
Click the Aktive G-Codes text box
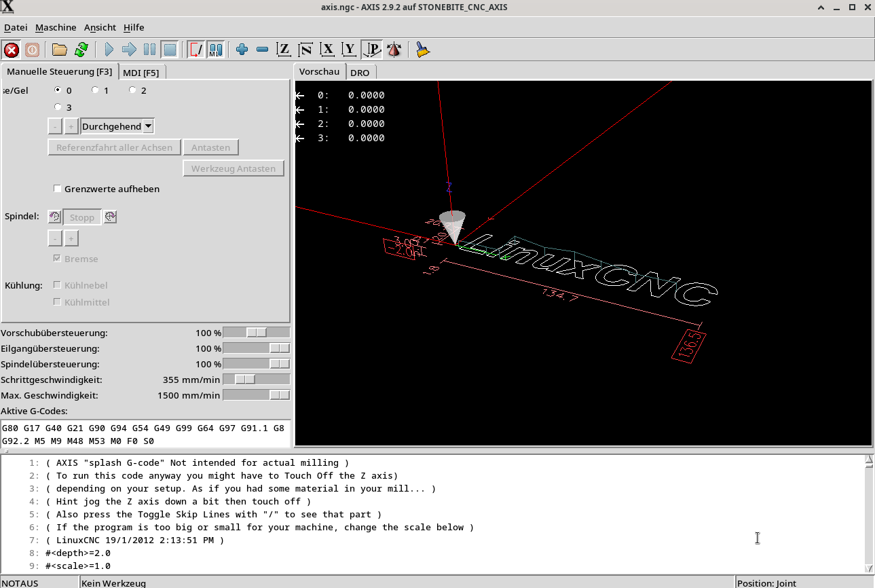[145, 434]
